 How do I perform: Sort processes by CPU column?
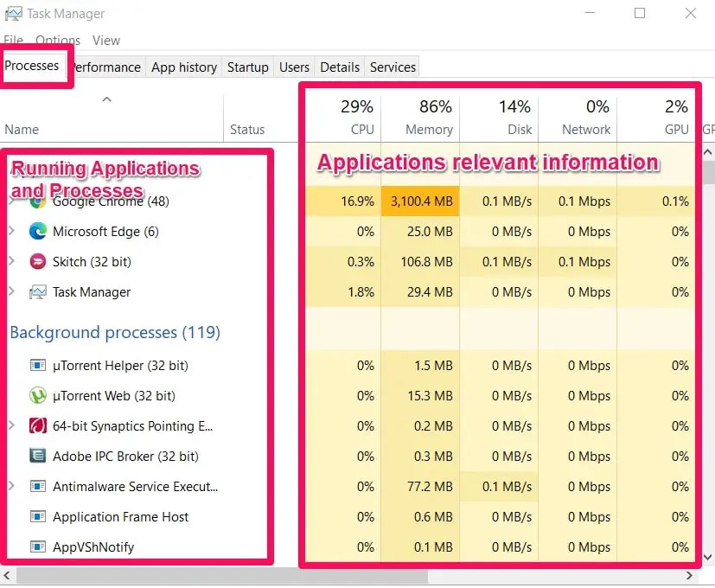point(343,118)
